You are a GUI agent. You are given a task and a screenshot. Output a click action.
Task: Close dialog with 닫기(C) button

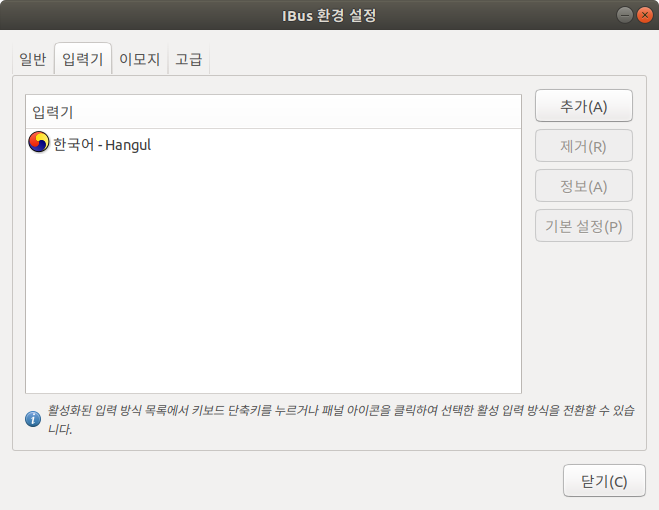604,481
